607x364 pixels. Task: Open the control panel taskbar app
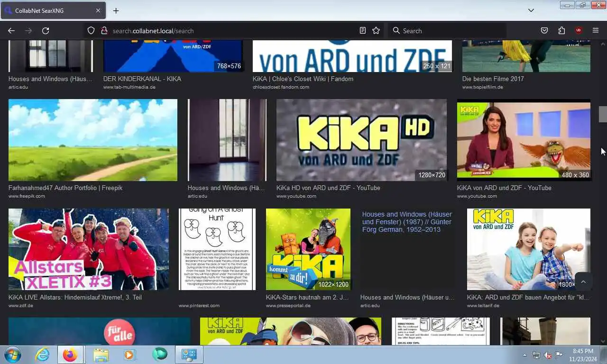(189, 355)
